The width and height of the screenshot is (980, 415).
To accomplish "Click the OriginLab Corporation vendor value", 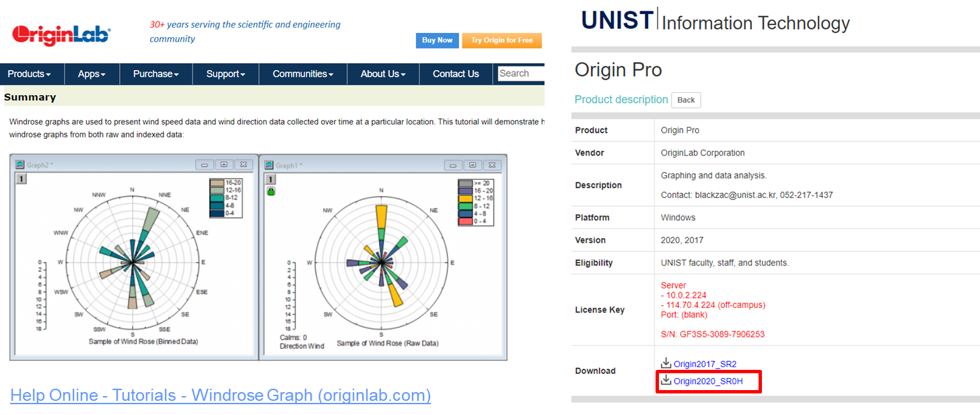I will [x=703, y=153].
